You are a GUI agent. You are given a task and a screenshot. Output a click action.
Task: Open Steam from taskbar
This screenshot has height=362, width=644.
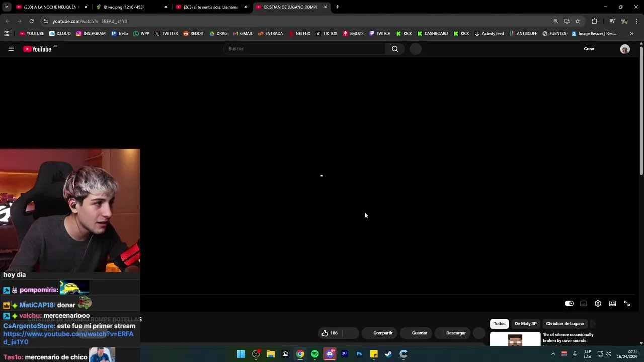tap(388, 354)
